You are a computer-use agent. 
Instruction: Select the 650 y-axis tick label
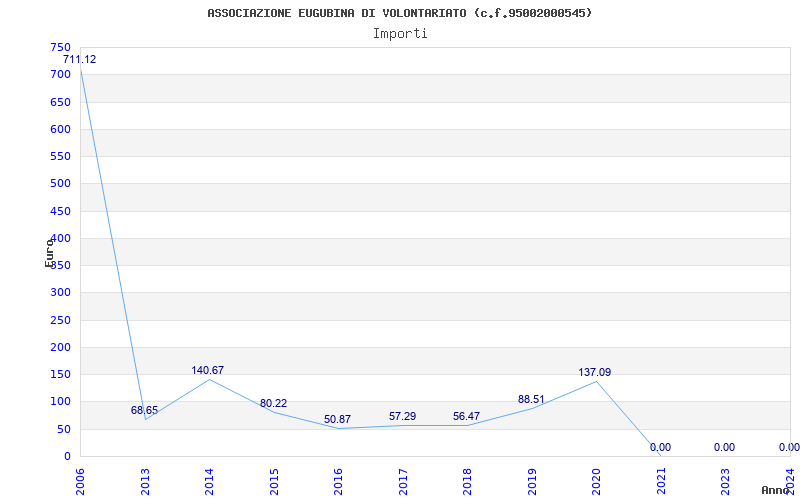click(60, 102)
